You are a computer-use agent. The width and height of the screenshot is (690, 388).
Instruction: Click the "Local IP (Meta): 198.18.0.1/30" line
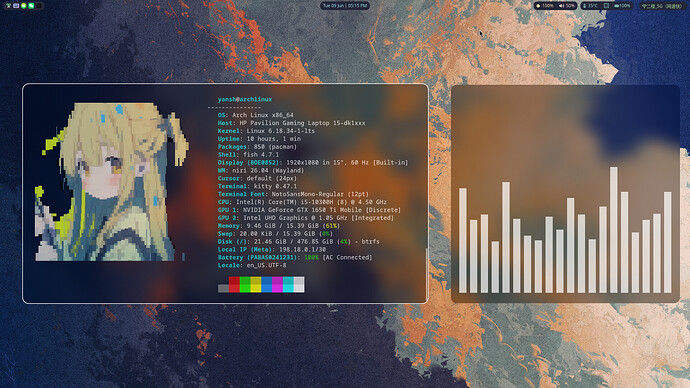tap(272, 250)
